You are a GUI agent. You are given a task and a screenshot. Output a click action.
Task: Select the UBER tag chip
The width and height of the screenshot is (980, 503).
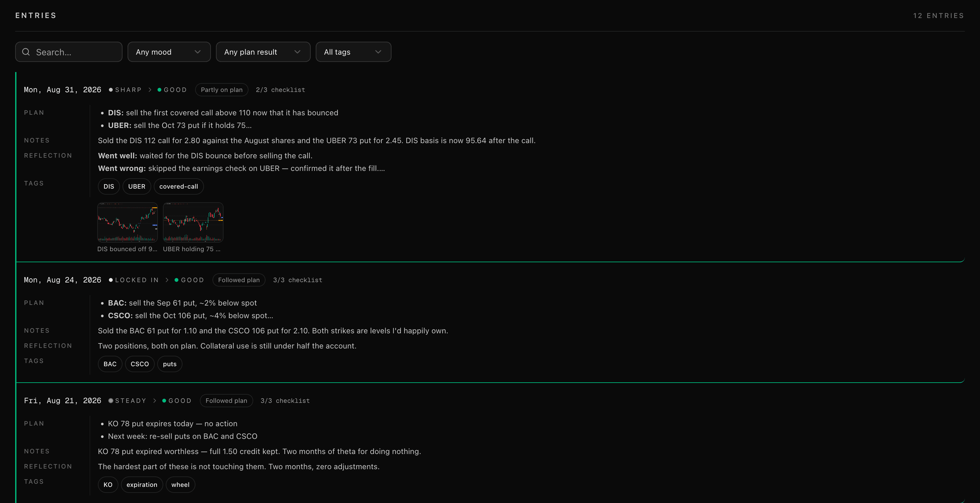point(137,187)
